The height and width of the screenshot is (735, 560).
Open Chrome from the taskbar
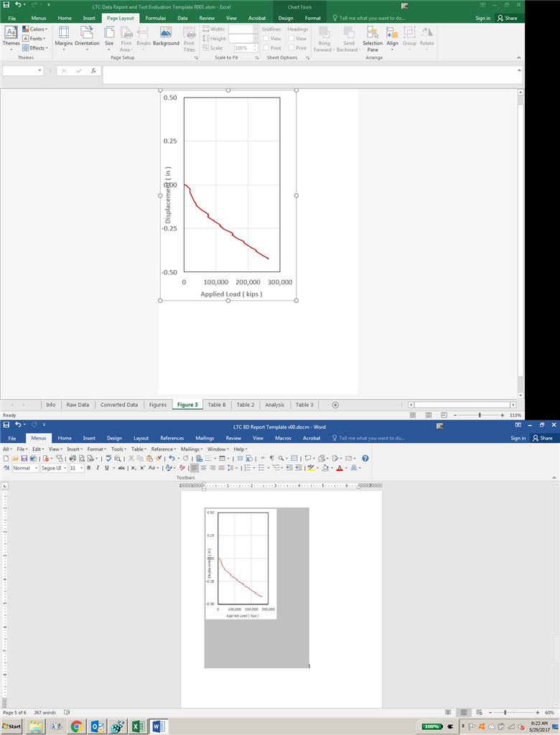(x=76, y=726)
